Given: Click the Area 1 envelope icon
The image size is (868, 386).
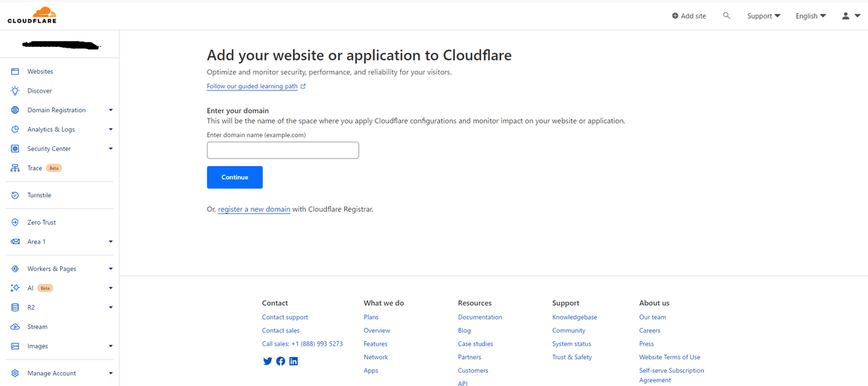Looking at the screenshot, I should 14,241.
